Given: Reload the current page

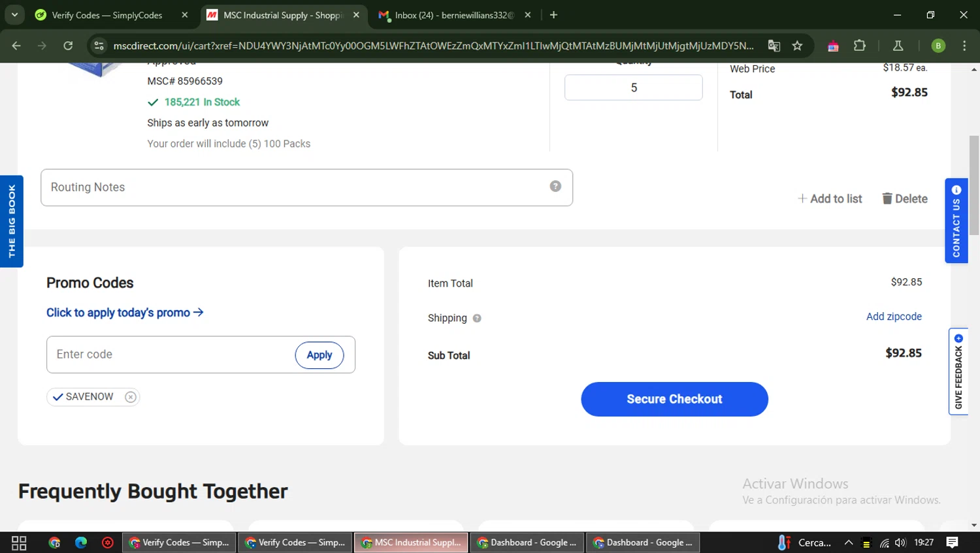Looking at the screenshot, I should pyautogui.click(x=68, y=46).
